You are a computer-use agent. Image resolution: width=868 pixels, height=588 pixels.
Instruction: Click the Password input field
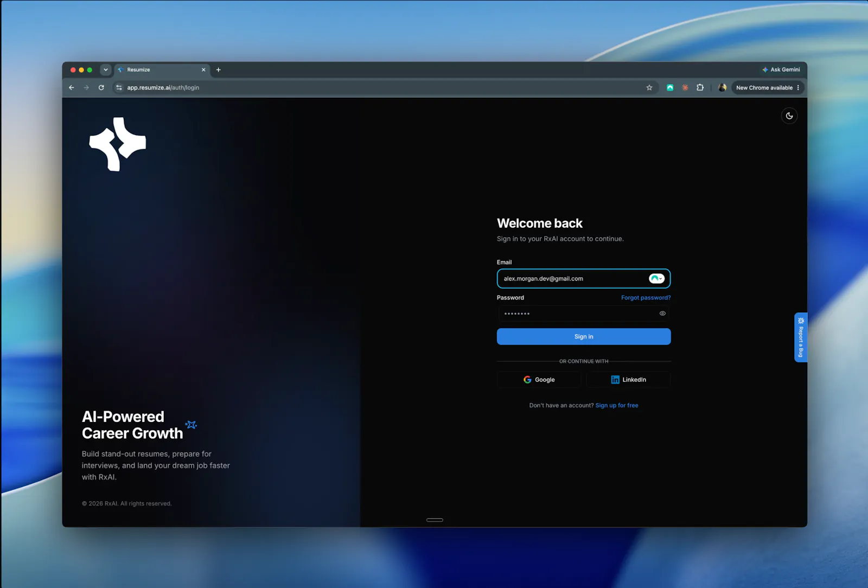584,314
